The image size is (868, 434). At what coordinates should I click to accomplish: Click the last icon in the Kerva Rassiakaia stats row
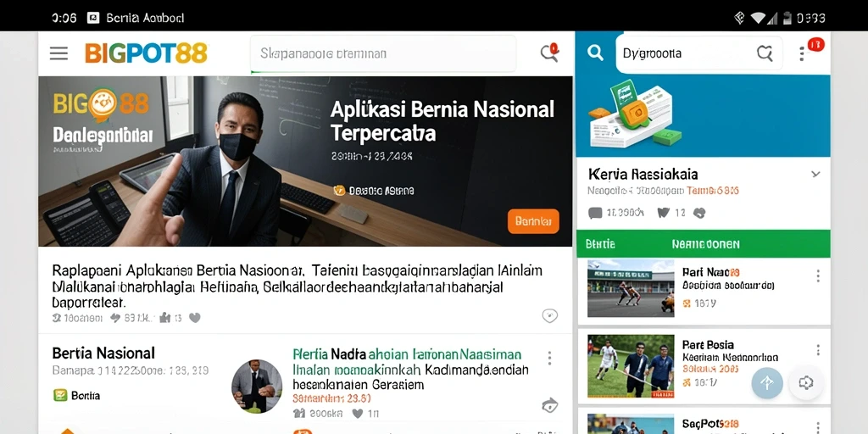point(699,212)
